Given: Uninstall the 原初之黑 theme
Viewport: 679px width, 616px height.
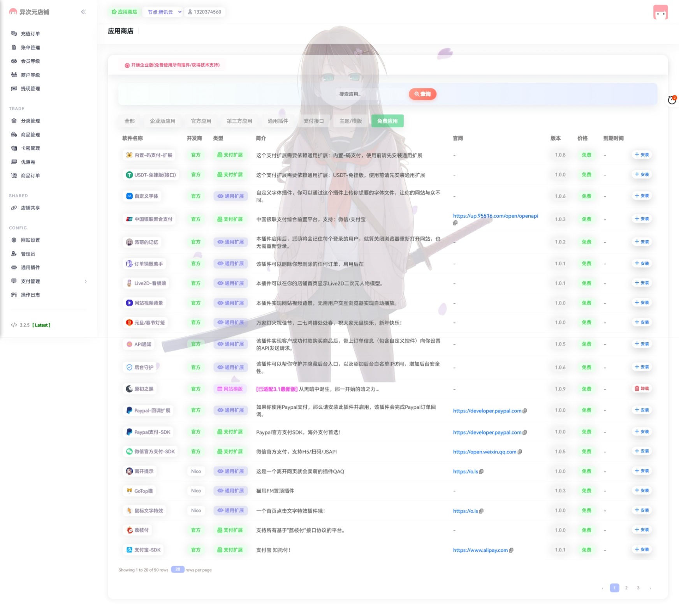Looking at the screenshot, I should coord(641,389).
